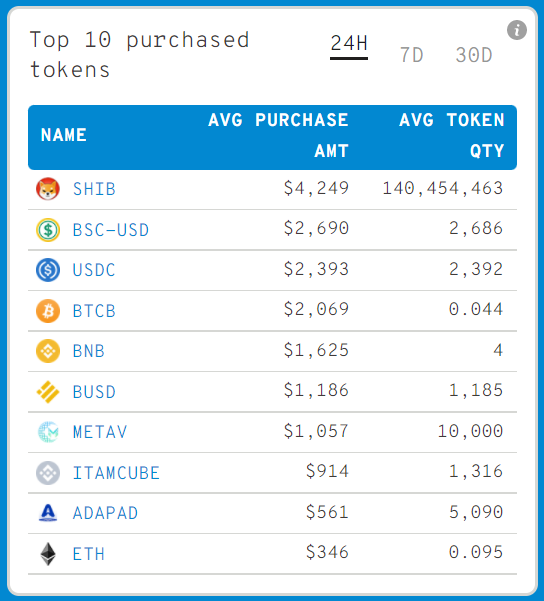544x601 pixels.
Task: Click the 10,000 token quantity
Action: click(x=470, y=431)
